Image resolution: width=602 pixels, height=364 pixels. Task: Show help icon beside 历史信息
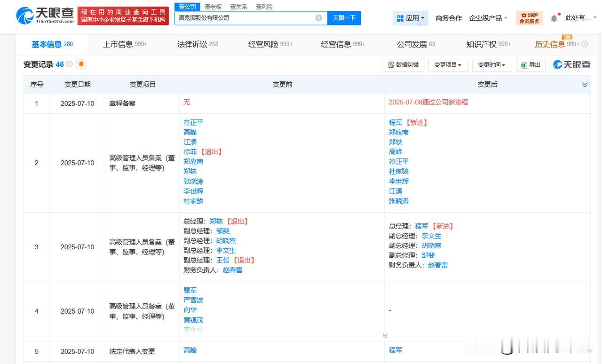click(x=585, y=44)
